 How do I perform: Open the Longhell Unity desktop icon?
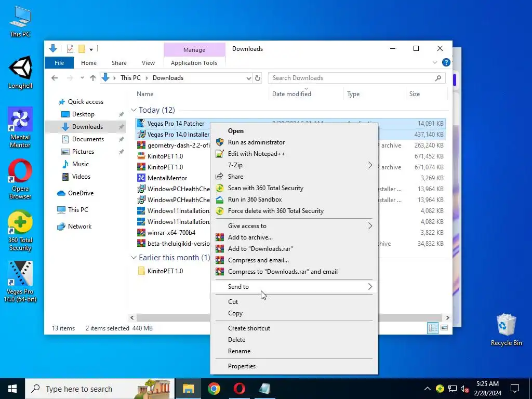coord(20,73)
